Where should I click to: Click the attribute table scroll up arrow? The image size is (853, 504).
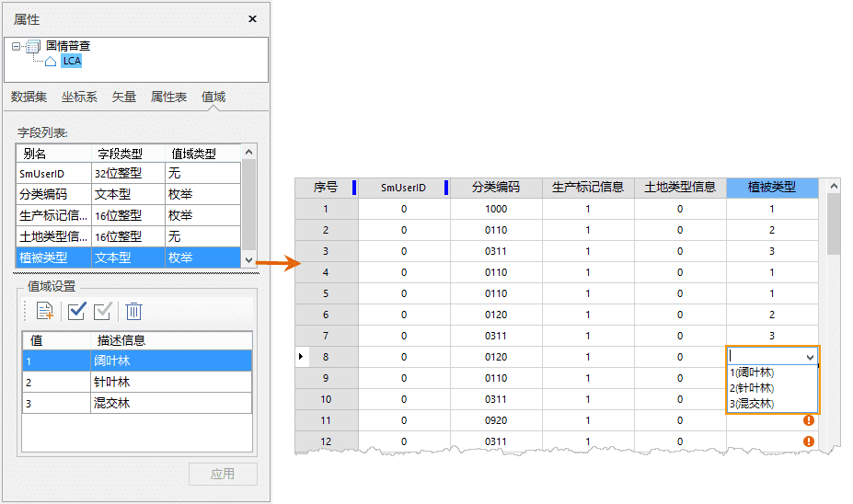pos(834,186)
